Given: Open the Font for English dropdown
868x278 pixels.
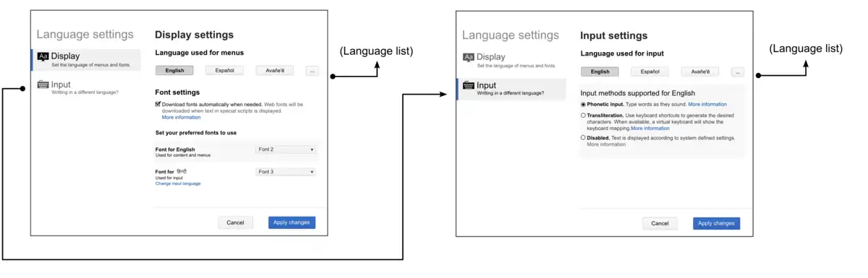Looking at the screenshot, I should 286,149.
